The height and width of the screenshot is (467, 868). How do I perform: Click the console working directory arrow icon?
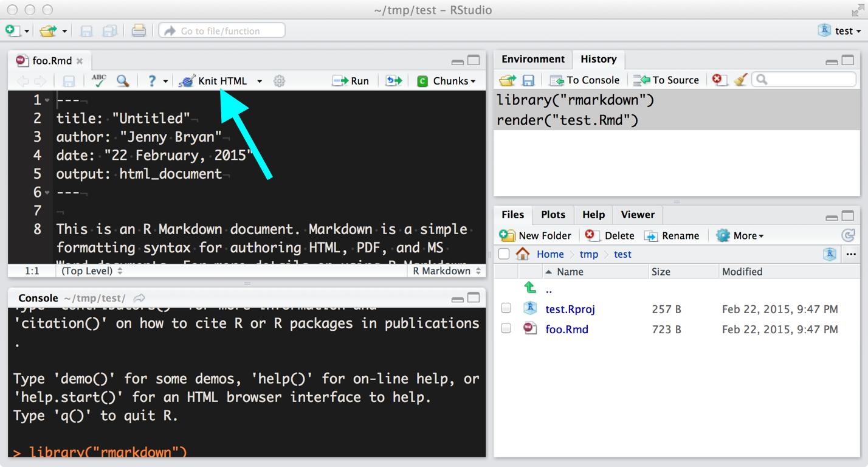coord(139,298)
